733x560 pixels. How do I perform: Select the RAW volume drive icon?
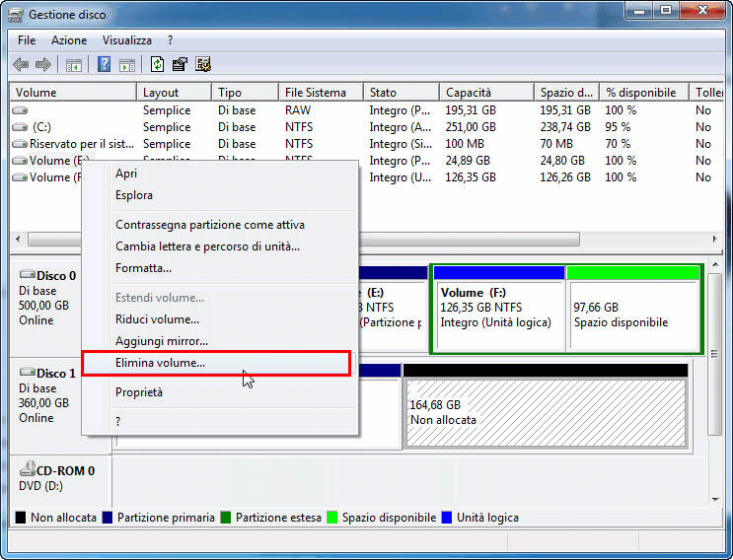[20, 110]
